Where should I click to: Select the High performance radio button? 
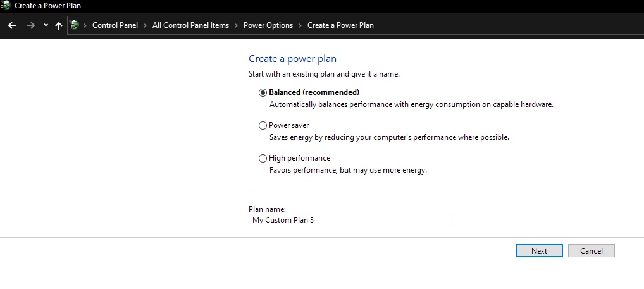(x=263, y=158)
